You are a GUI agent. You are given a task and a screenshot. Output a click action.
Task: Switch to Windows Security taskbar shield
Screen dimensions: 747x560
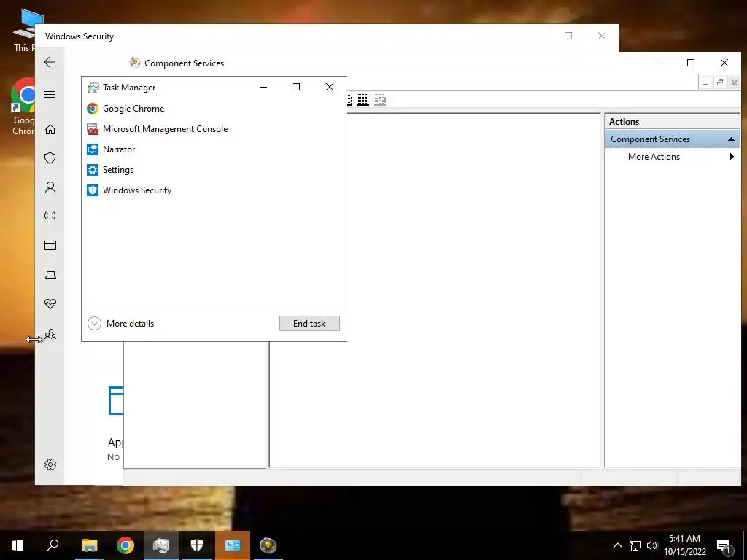point(197,545)
